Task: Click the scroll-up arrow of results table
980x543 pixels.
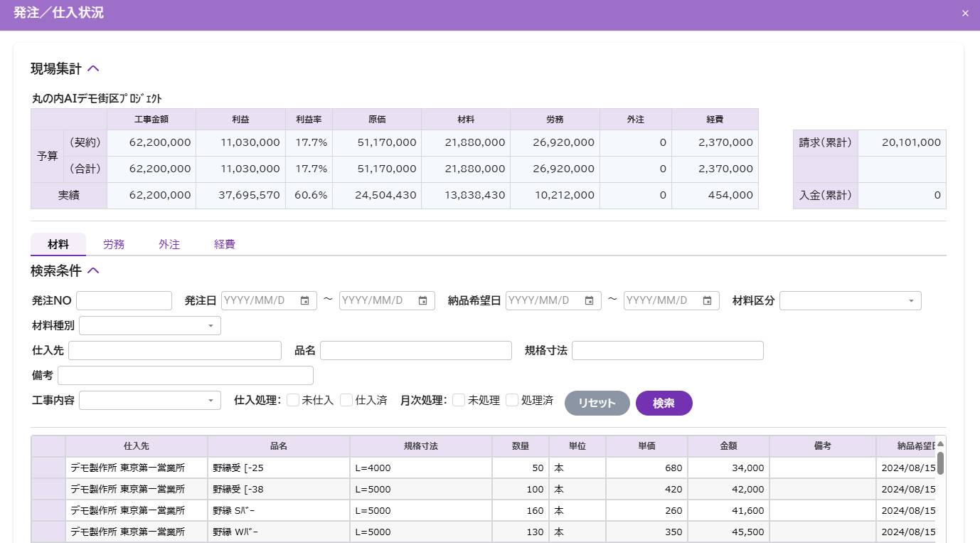Action: coord(940,443)
